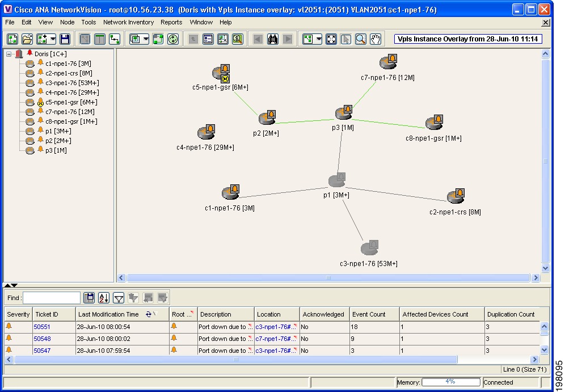
Task: Open ticket 50551 link
Action: pyautogui.click(x=42, y=327)
